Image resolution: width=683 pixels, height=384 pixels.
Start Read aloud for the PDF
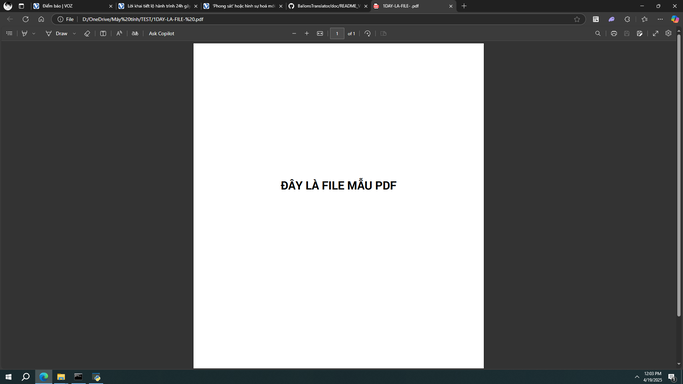click(x=119, y=34)
